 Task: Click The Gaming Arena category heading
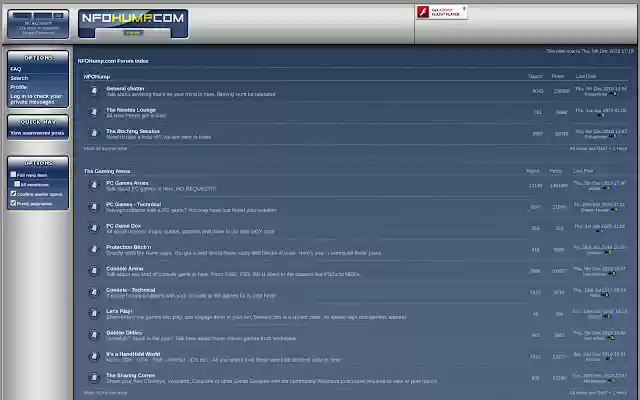click(x=107, y=171)
